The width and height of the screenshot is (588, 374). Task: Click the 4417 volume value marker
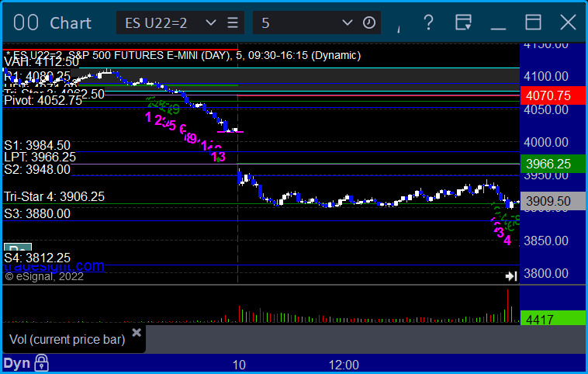(553, 318)
